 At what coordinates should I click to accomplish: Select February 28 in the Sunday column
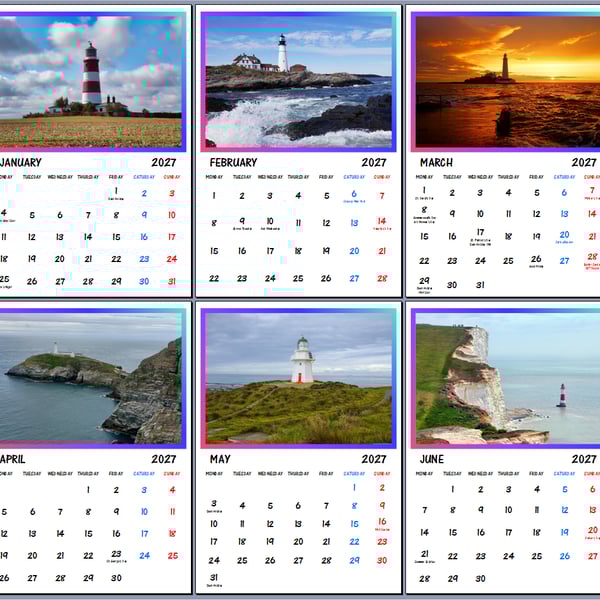pyautogui.click(x=382, y=279)
